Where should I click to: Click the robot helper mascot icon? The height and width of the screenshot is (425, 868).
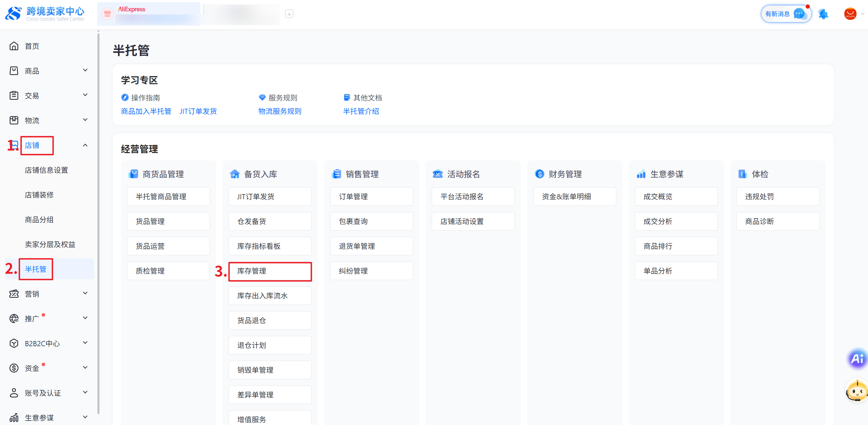(857, 391)
